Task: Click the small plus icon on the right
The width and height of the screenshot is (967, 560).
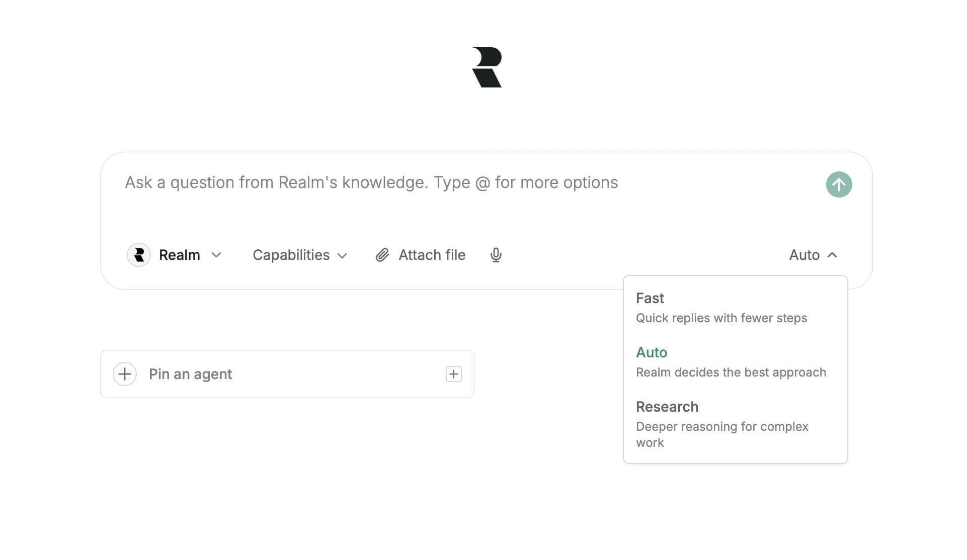Action: click(453, 374)
